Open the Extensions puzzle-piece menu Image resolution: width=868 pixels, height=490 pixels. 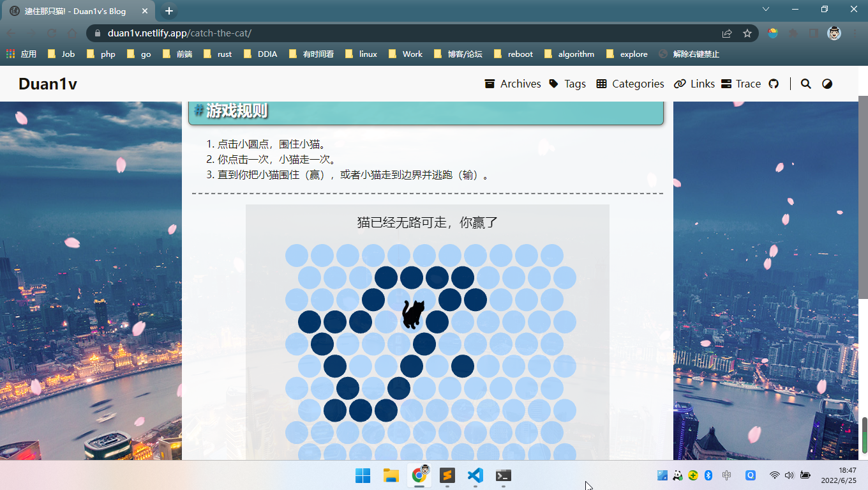(x=793, y=33)
